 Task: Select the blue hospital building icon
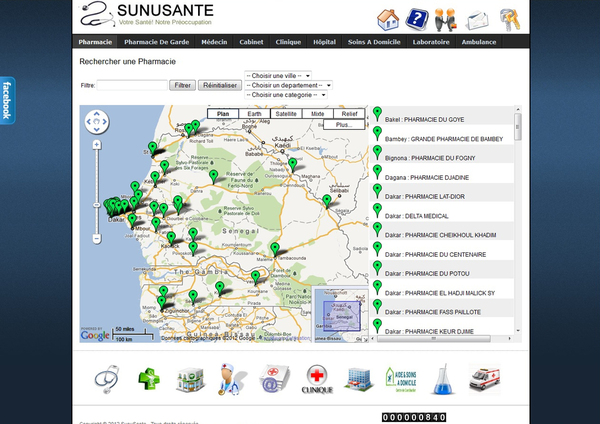(x=359, y=379)
